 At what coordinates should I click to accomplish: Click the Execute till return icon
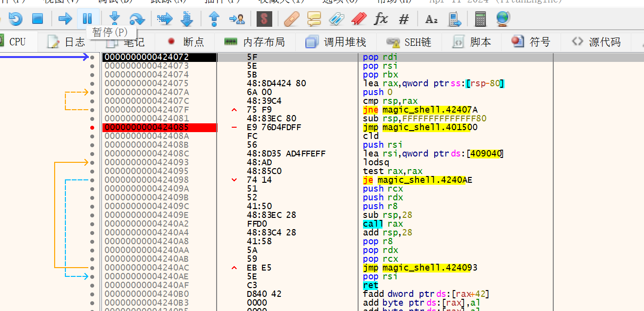click(x=214, y=19)
